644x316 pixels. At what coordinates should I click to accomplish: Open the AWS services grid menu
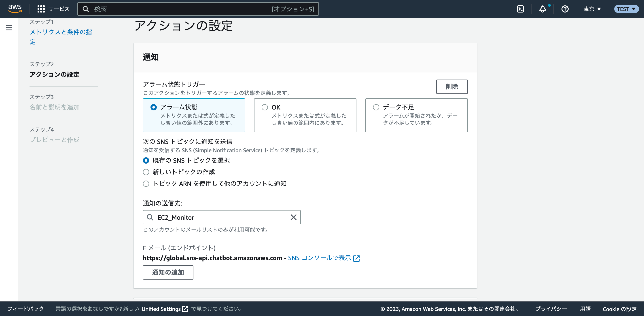[x=42, y=9]
